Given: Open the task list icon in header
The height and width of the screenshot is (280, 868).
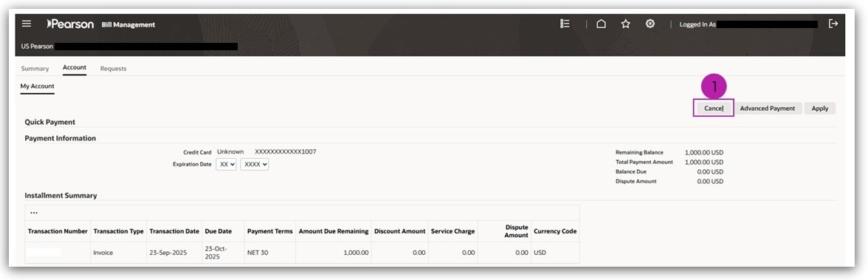Looking at the screenshot, I should click(565, 24).
